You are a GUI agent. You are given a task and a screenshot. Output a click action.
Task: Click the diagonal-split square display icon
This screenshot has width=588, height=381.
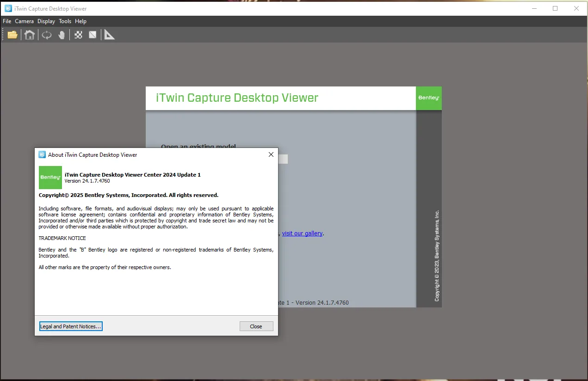[93, 35]
